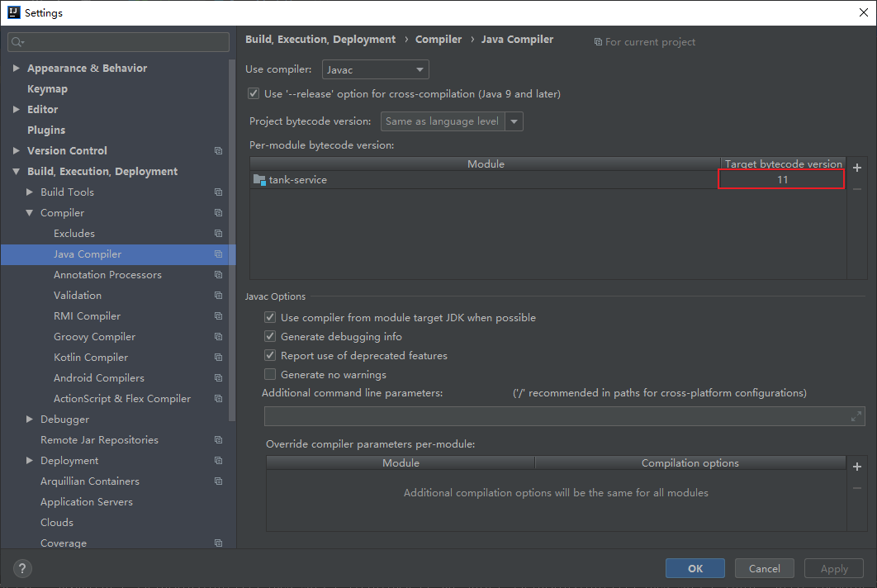The image size is (877, 588).
Task: Click the expand icon in command line parameters field
Action: pyautogui.click(x=856, y=416)
